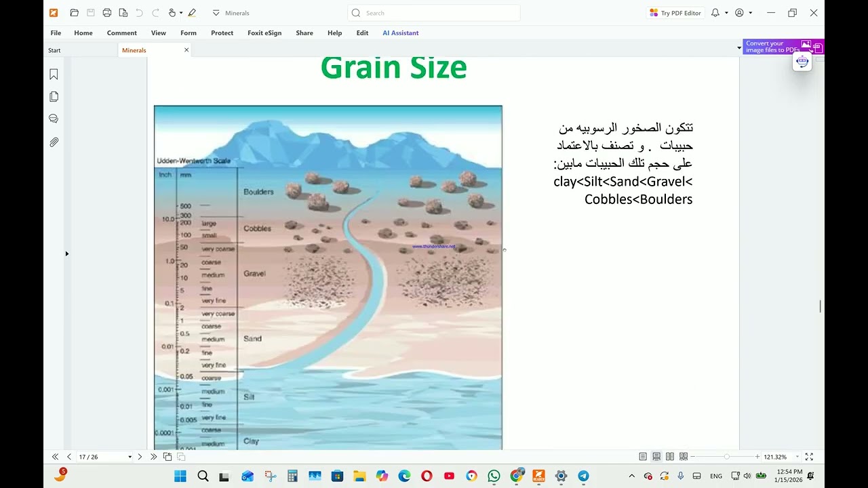Open the Protect ribbon tab
The image size is (868, 488).
coord(222,33)
